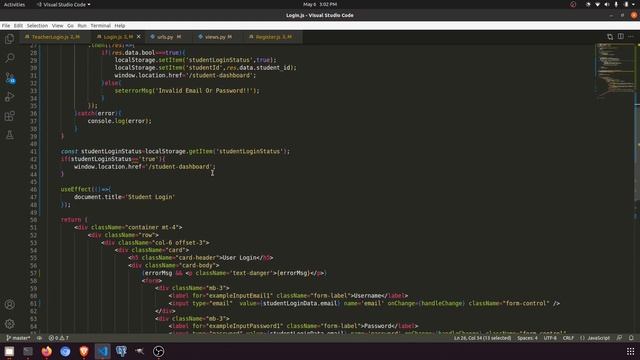
Task: Click the code minimap preview
Action: 615,71
